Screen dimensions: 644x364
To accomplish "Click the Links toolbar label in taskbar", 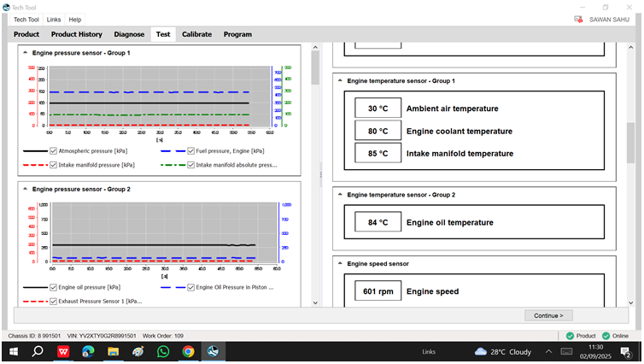I will tap(429, 352).
